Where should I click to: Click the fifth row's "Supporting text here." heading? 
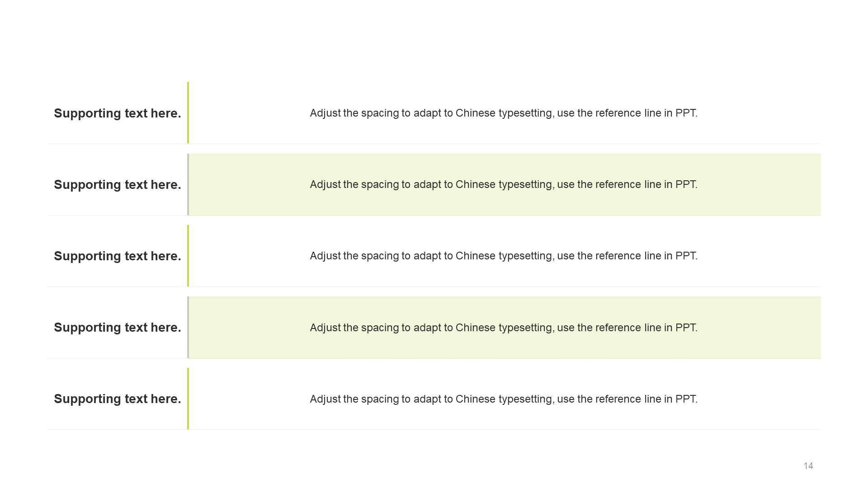point(117,399)
